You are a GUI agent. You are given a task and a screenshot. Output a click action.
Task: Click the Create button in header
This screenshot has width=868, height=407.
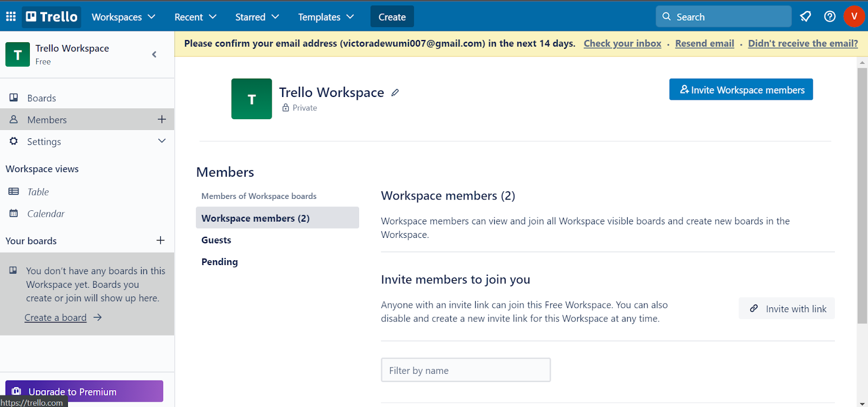tap(392, 17)
